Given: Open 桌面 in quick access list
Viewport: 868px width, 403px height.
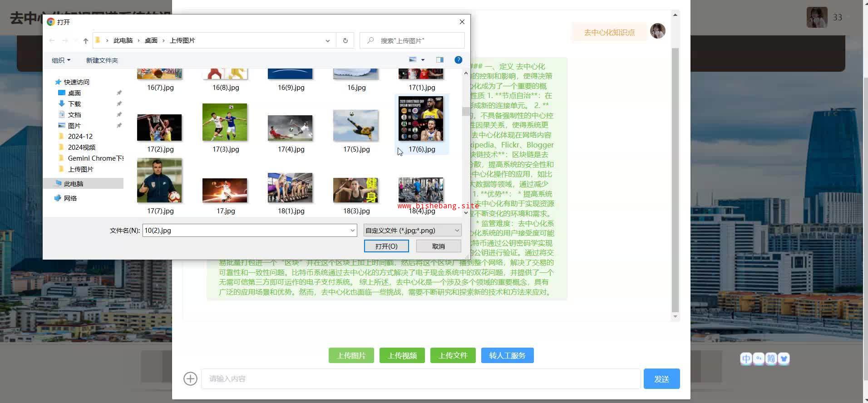Looking at the screenshot, I should pos(74,93).
